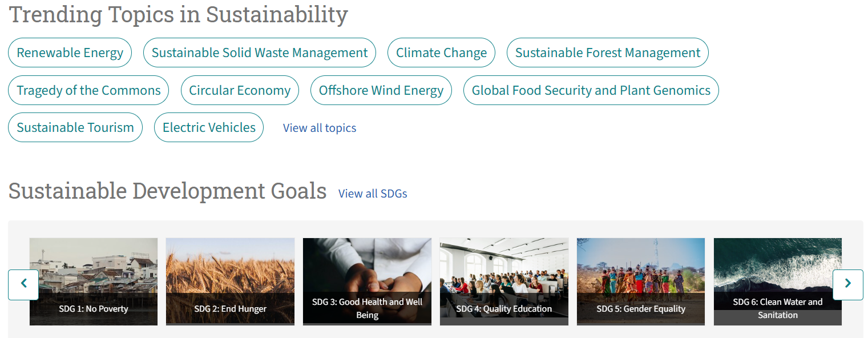This screenshot has height=338, width=868.
Task: Open SDG 5: Gender Equality card
Action: tap(640, 281)
